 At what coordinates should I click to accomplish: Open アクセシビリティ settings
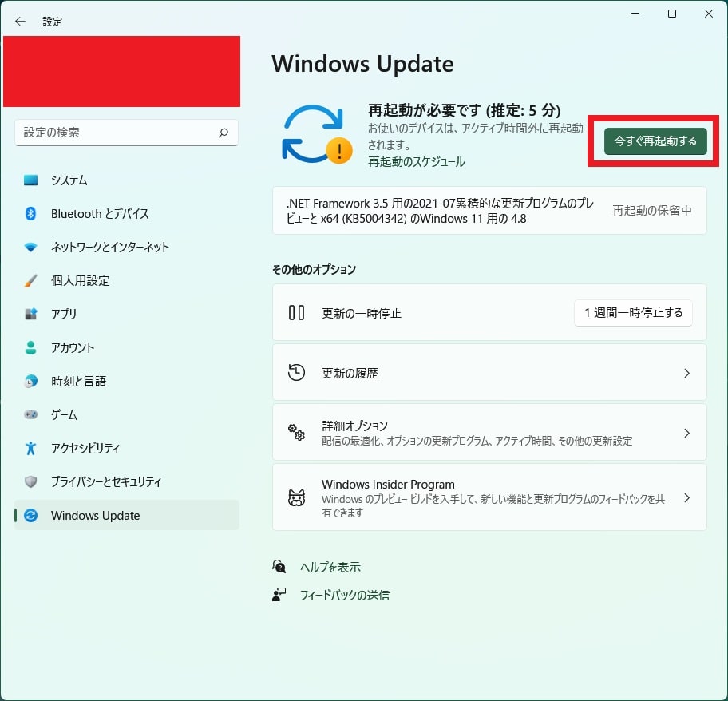click(x=127, y=448)
